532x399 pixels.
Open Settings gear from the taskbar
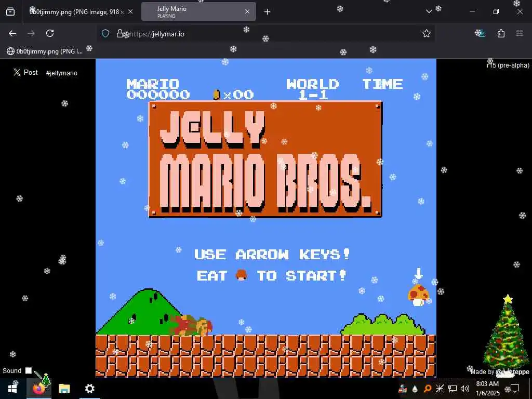89,389
